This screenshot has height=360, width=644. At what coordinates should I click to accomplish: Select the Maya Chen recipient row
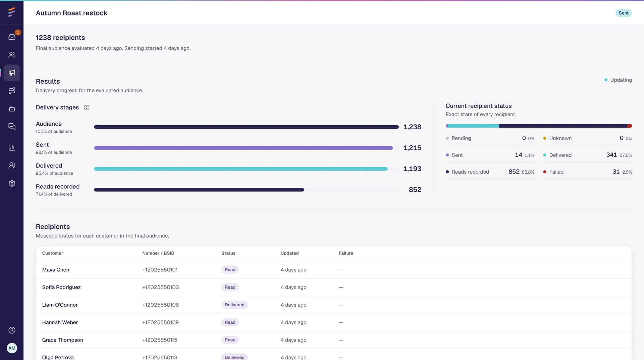click(334, 270)
